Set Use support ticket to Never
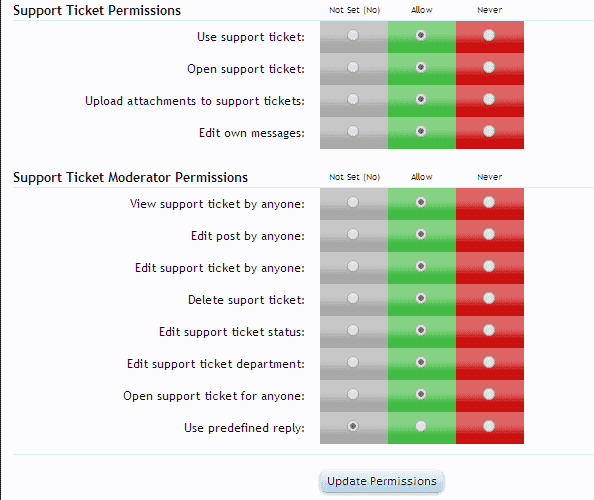594x500 pixels. pyautogui.click(x=489, y=35)
